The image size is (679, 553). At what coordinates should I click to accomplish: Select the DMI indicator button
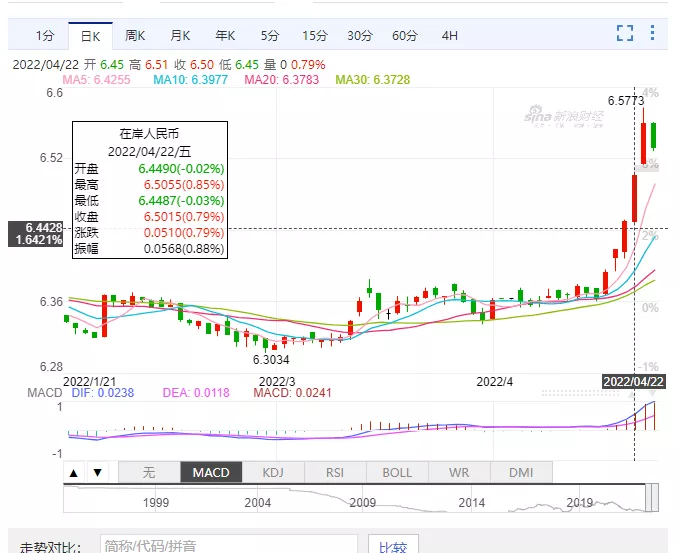pyautogui.click(x=521, y=472)
